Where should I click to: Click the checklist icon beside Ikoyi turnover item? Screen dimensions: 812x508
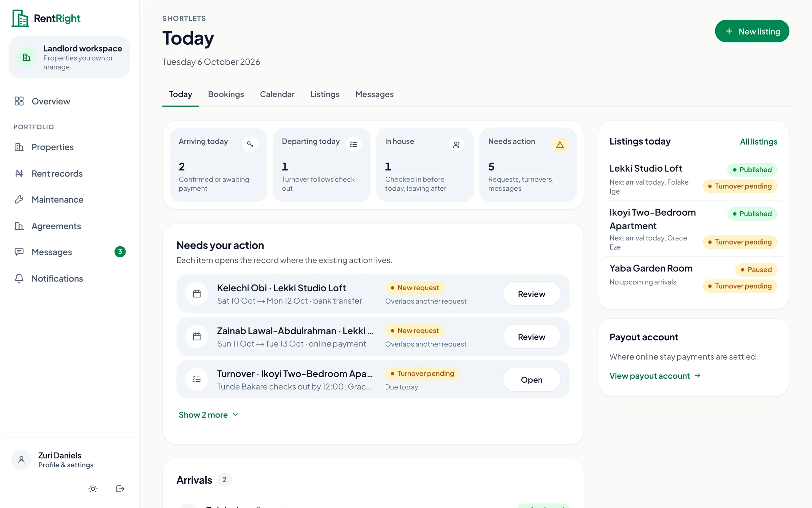(197, 379)
